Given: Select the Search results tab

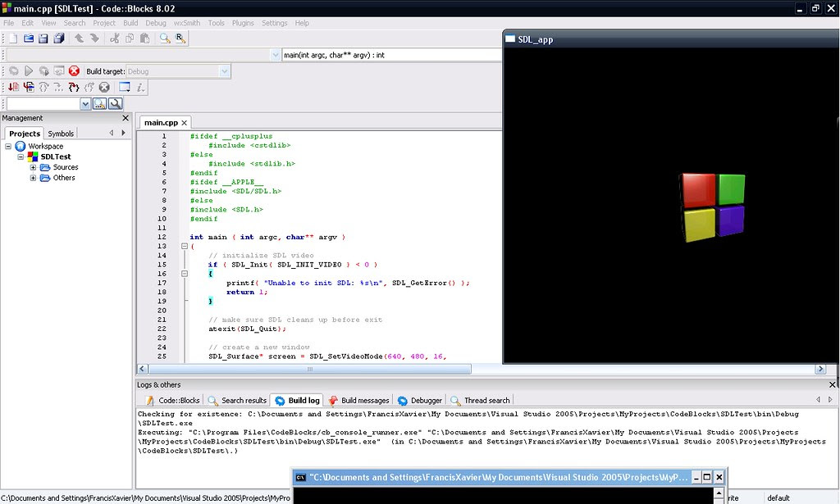Looking at the screenshot, I should point(238,400).
